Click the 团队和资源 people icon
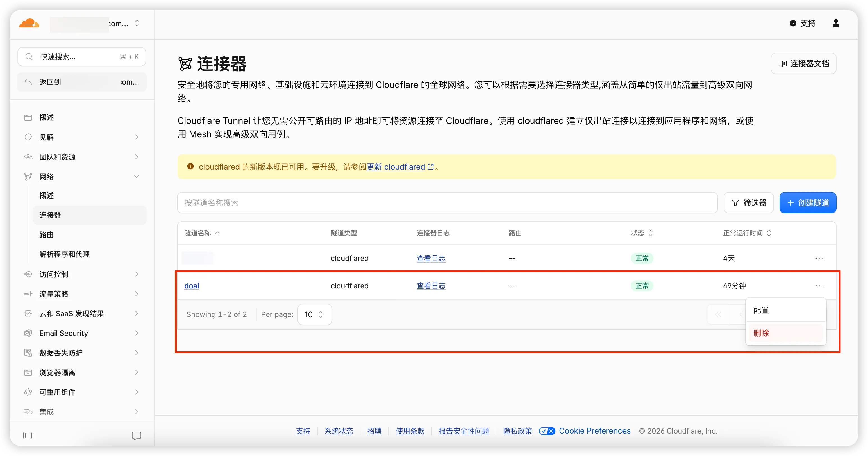Image resolution: width=868 pixels, height=456 pixels. point(28,157)
